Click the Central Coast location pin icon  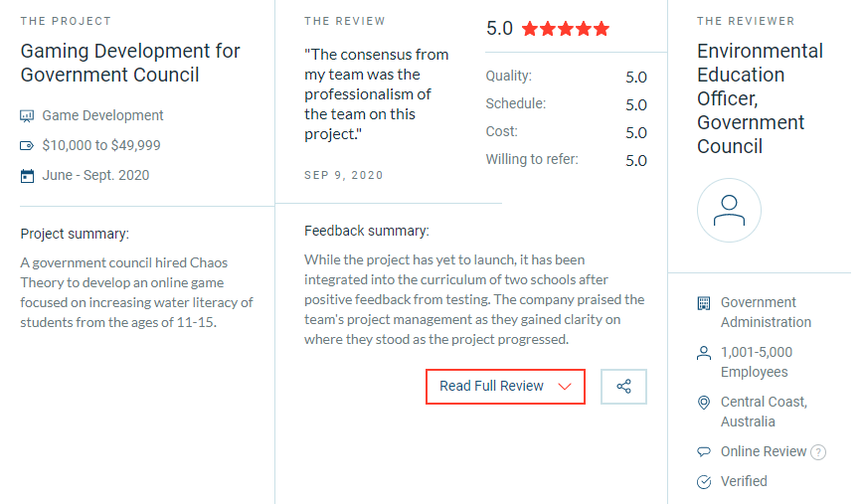(704, 403)
